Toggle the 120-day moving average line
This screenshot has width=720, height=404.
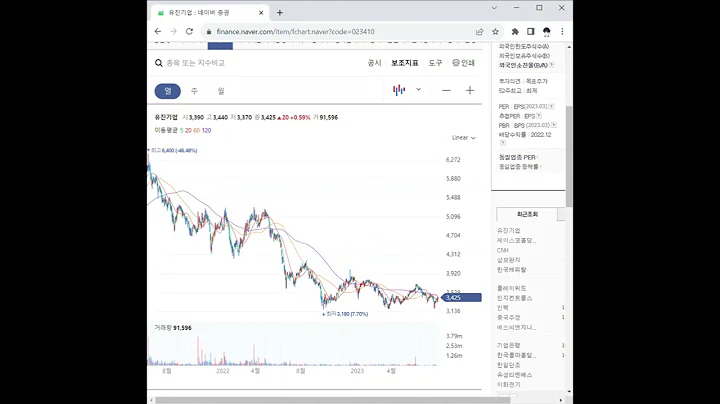(206, 130)
